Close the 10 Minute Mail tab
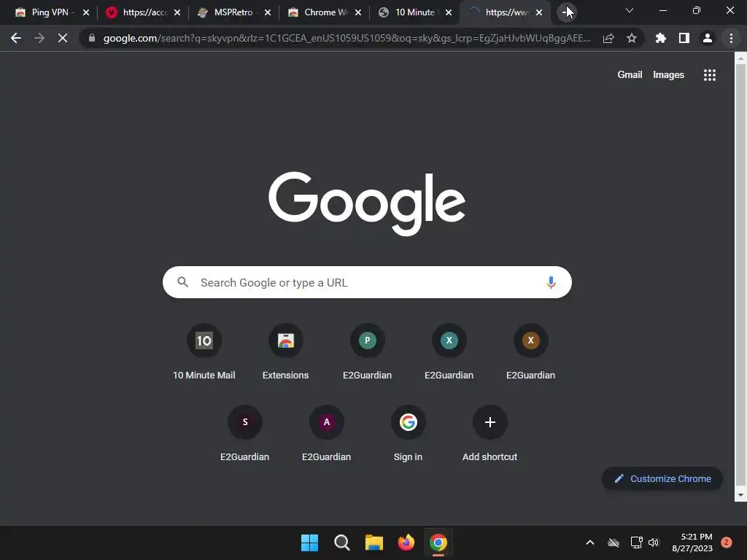Screen dimensions: 747x560 449,12
